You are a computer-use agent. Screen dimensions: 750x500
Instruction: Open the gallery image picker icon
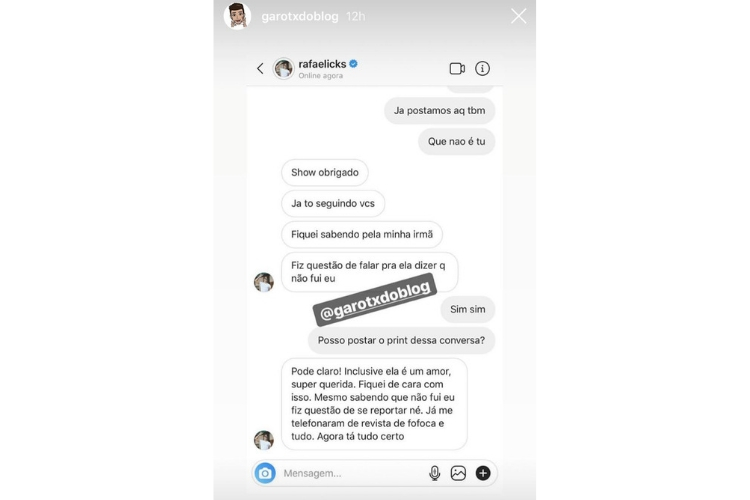coord(458,473)
